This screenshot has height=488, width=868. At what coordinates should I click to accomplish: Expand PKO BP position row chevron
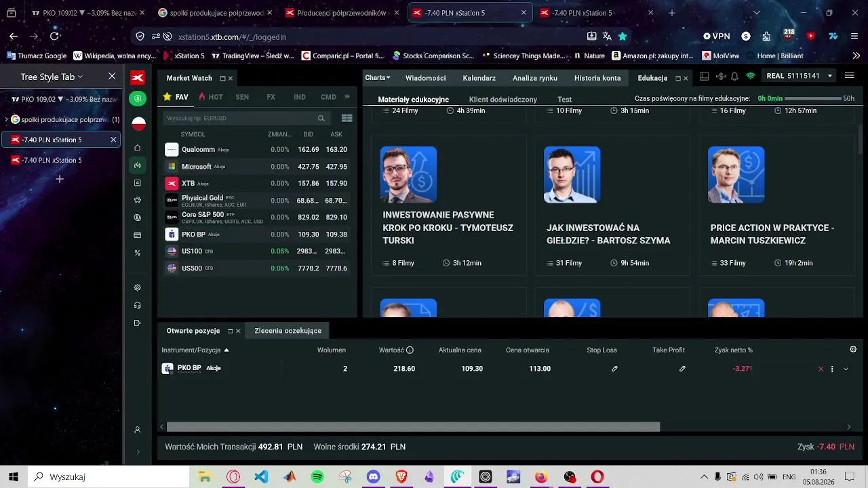point(846,369)
